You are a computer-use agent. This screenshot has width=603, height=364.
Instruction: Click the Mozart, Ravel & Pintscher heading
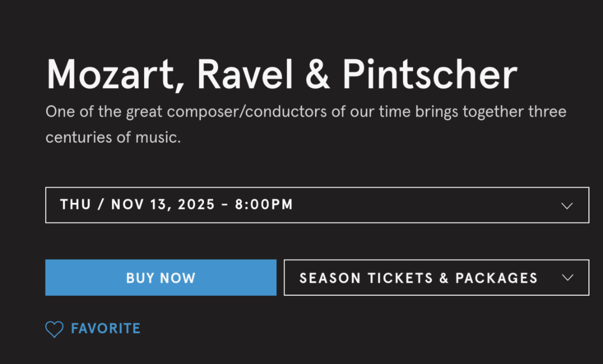pos(281,74)
